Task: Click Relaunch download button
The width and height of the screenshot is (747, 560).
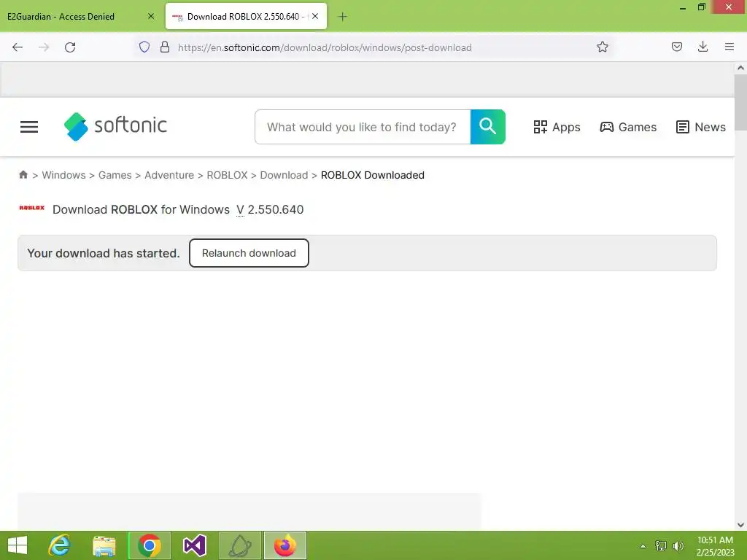Action: point(249,253)
